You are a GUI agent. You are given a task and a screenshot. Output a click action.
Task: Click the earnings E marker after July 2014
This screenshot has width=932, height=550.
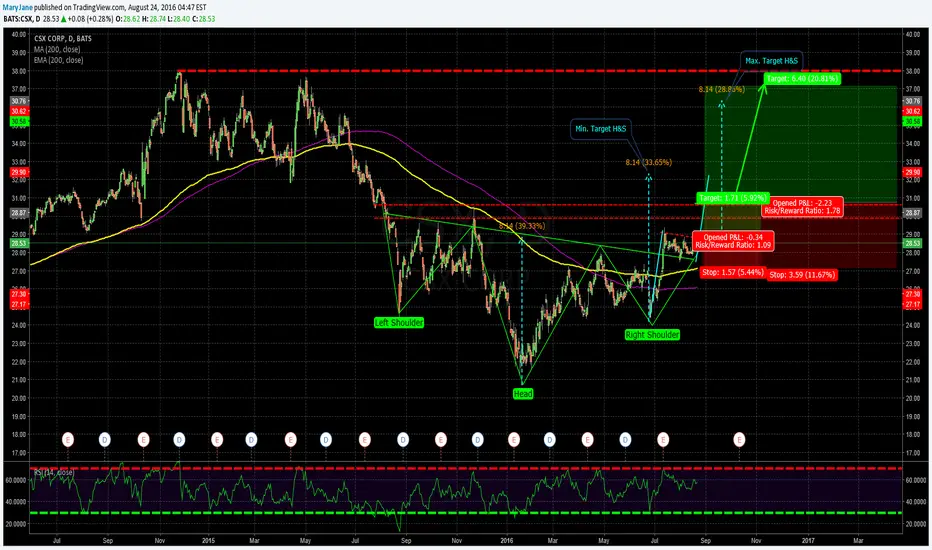68,440
